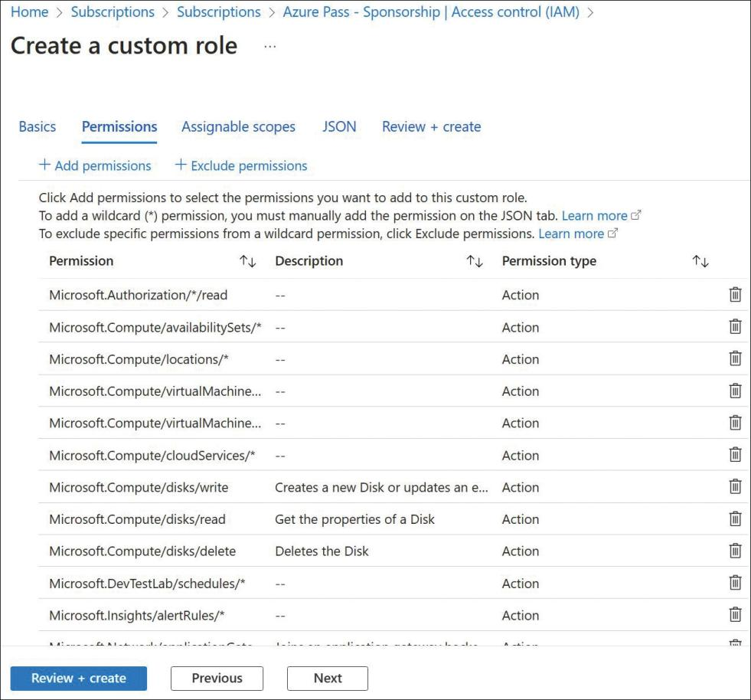Screen dimensions: 751x700
Task: Delete the Microsoft.Compute/cloudServices/* permission
Action: (735, 454)
